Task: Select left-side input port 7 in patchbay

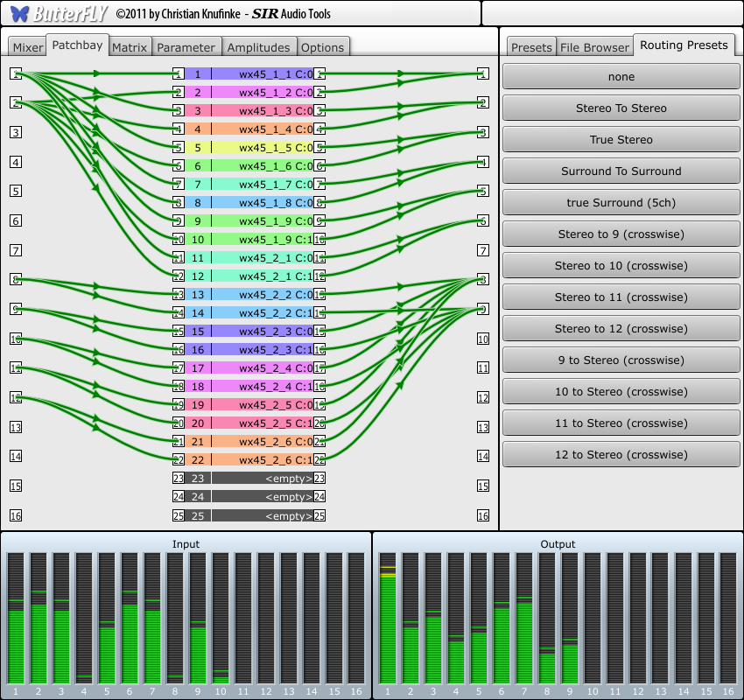Action: [16, 250]
